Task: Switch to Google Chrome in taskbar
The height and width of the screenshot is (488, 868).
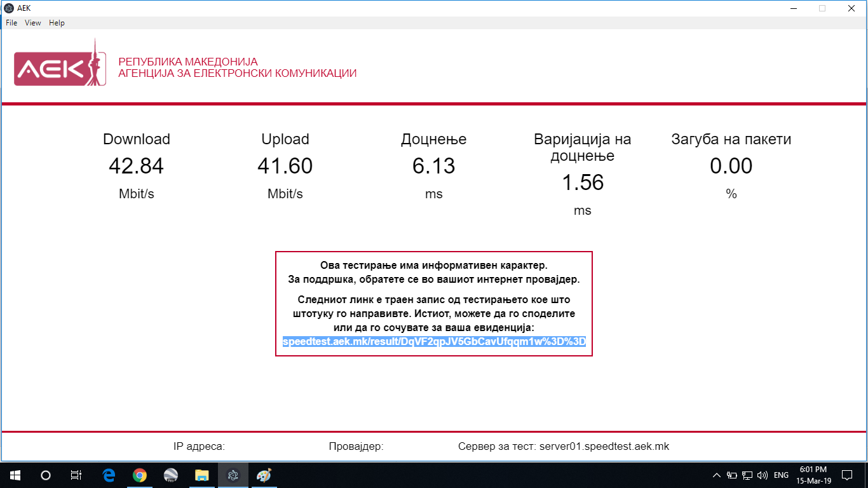Action: click(x=140, y=475)
